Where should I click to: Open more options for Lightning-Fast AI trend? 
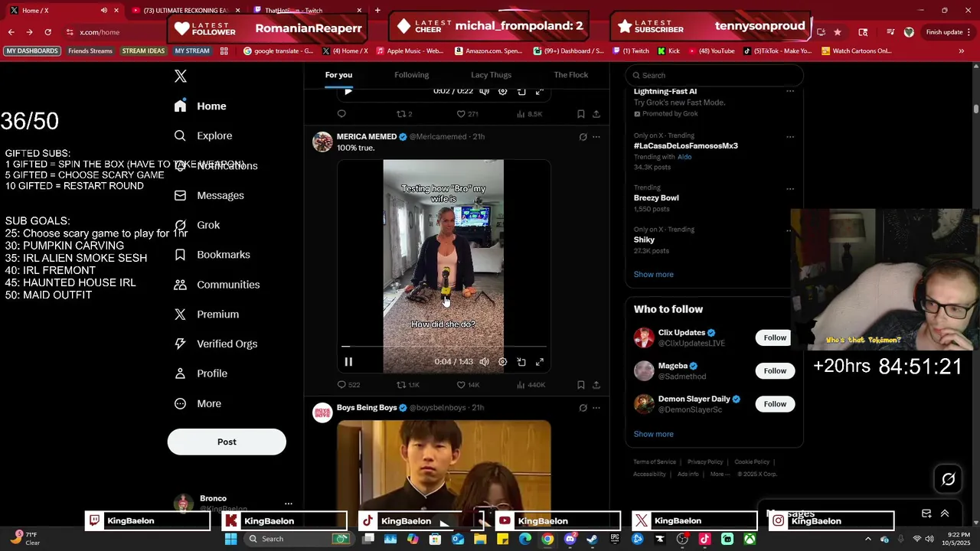(x=790, y=92)
